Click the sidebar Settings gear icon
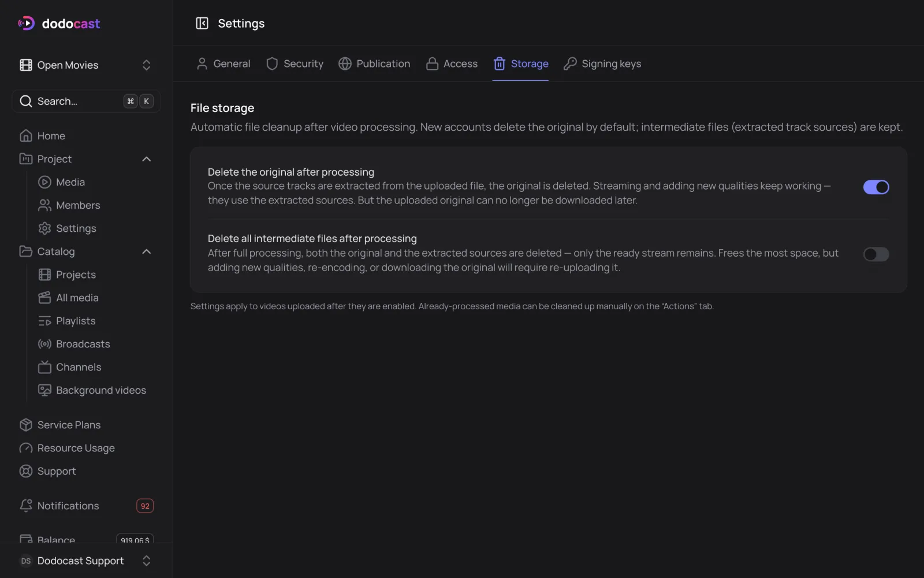 point(44,228)
